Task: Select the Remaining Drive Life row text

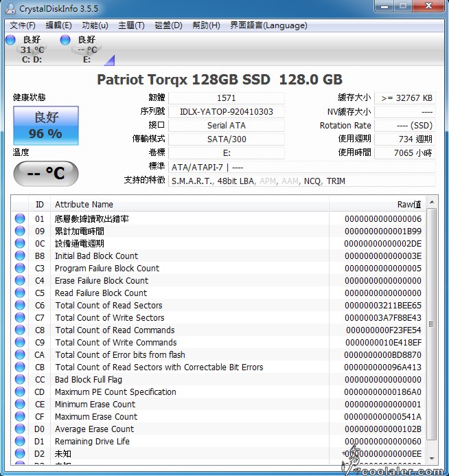Action: 92,441
